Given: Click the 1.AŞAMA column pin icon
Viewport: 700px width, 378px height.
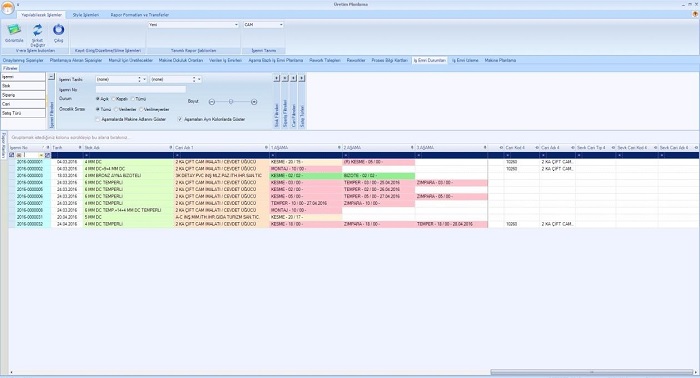Looking at the screenshot, I should click(339, 148).
